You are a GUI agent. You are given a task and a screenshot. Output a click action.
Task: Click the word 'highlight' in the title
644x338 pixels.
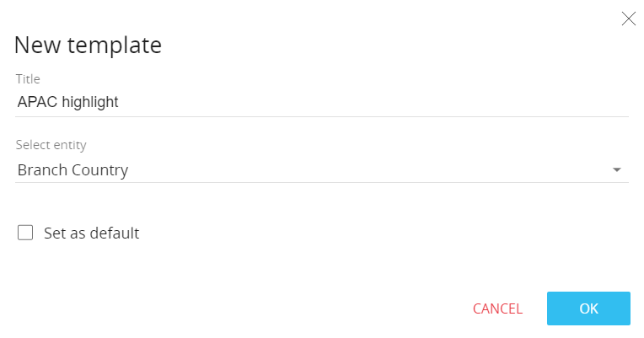click(90, 103)
